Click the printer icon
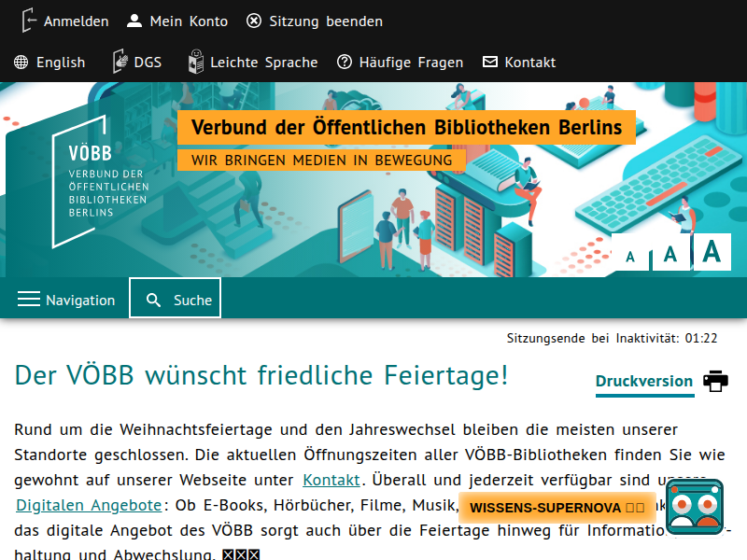 tap(715, 381)
